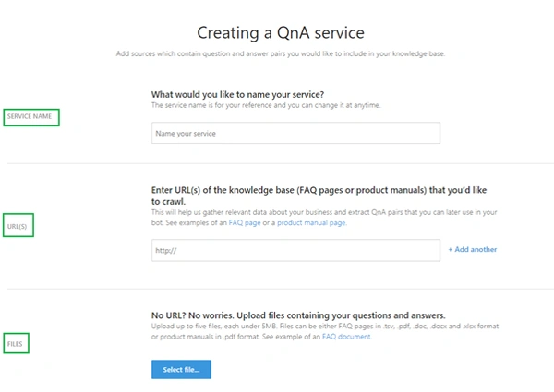Click the service name reference hint text
Viewport: 554px width, 392px height.
click(266, 105)
